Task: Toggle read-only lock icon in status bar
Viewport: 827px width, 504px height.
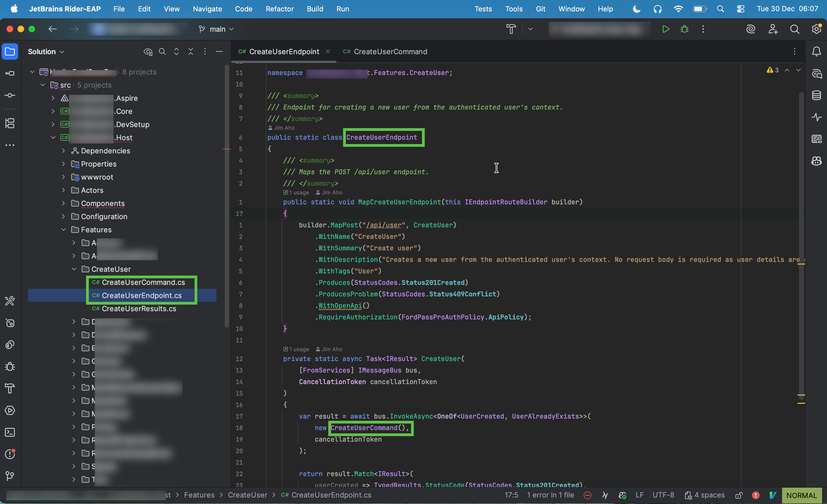Action: click(x=739, y=495)
